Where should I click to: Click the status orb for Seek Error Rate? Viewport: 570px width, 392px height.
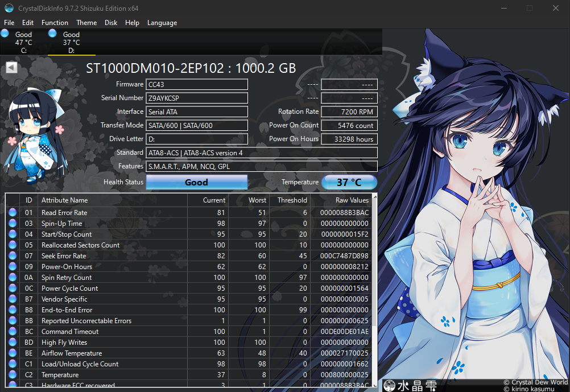pyautogui.click(x=13, y=256)
